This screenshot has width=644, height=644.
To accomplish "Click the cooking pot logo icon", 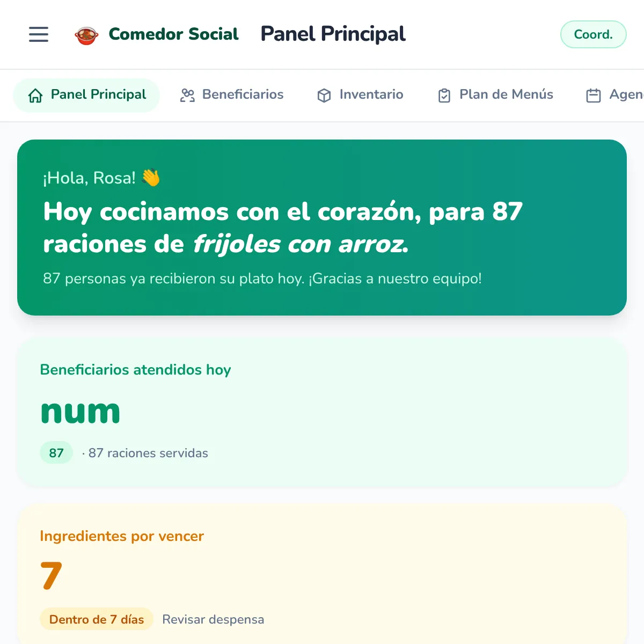I will click(86, 35).
